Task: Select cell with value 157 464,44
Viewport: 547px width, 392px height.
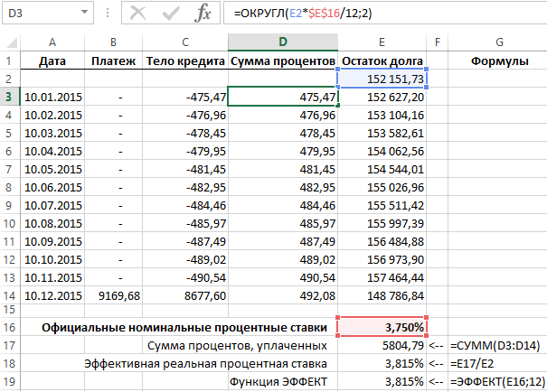Action: (x=382, y=277)
